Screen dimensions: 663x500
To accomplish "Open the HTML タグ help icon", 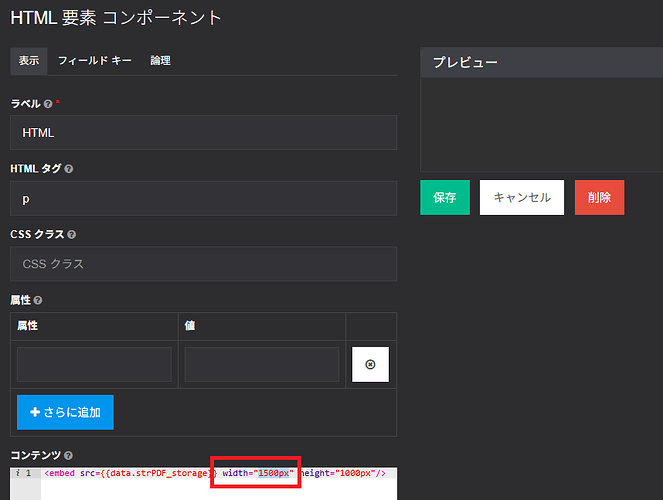I will [x=69, y=169].
